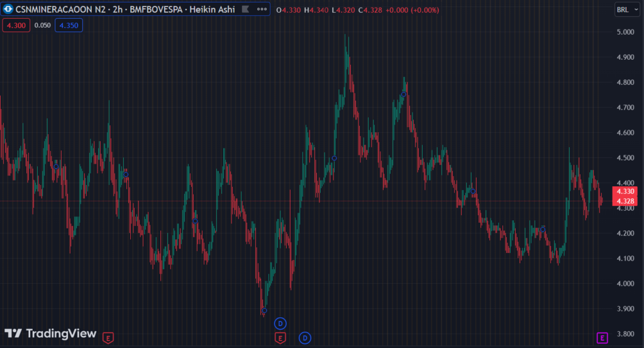Click the +0.000 (+0.00%) change value
Screen dimensions: 644x348
pyautogui.click(x=413, y=10)
